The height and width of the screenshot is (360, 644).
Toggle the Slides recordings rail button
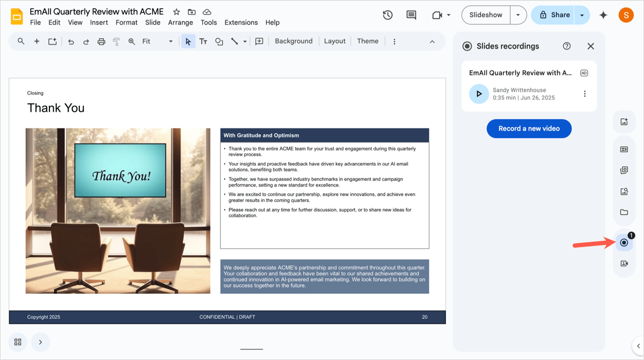coord(624,242)
